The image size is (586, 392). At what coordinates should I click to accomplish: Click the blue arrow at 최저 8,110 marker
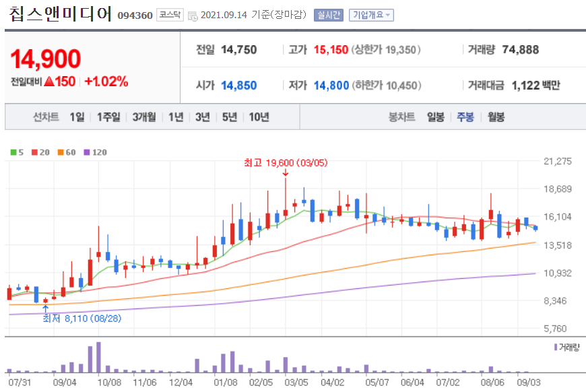(x=46, y=306)
